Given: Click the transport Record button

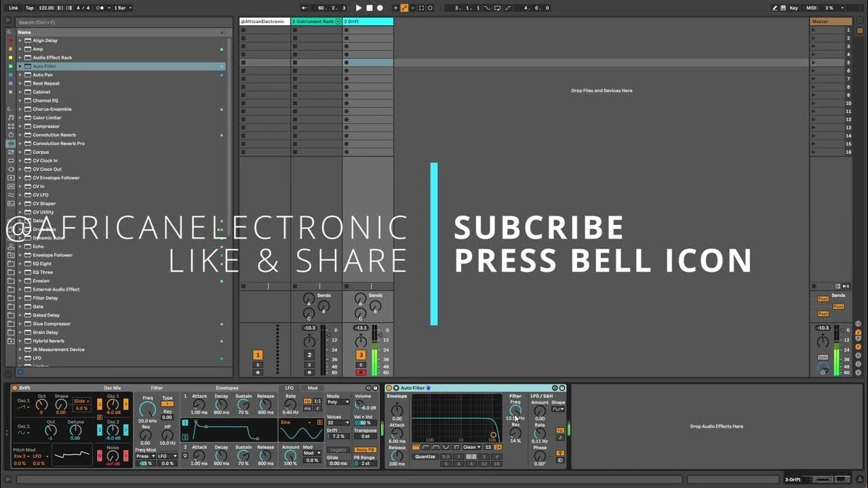Looking at the screenshot, I should point(380,8).
